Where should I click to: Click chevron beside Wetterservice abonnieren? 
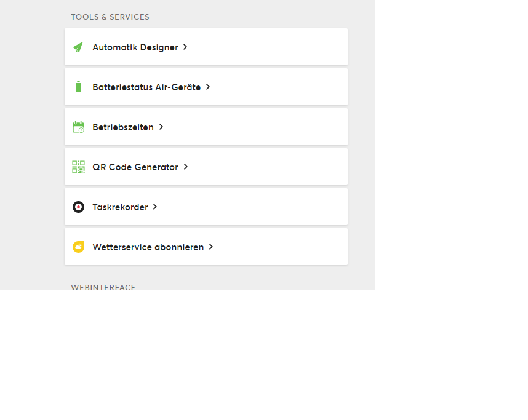point(211,247)
